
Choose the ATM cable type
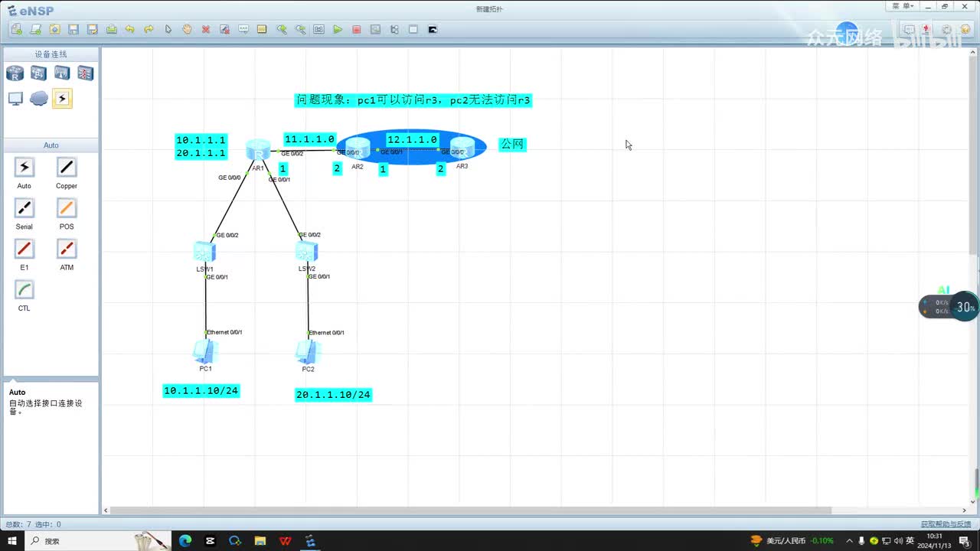[67, 249]
